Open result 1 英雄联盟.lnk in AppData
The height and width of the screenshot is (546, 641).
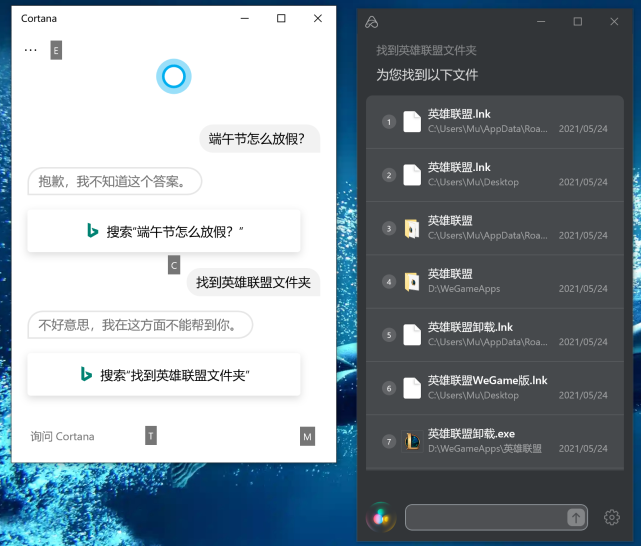point(495,122)
